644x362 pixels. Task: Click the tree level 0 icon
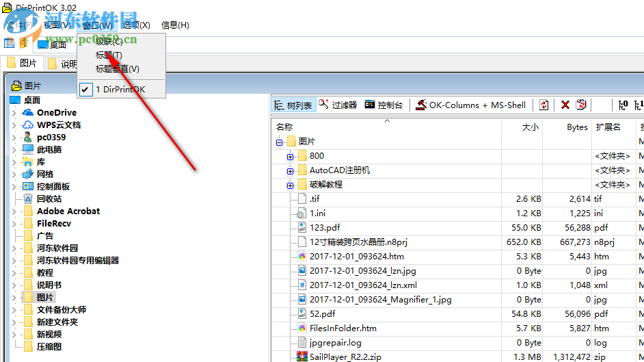click(x=623, y=105)
